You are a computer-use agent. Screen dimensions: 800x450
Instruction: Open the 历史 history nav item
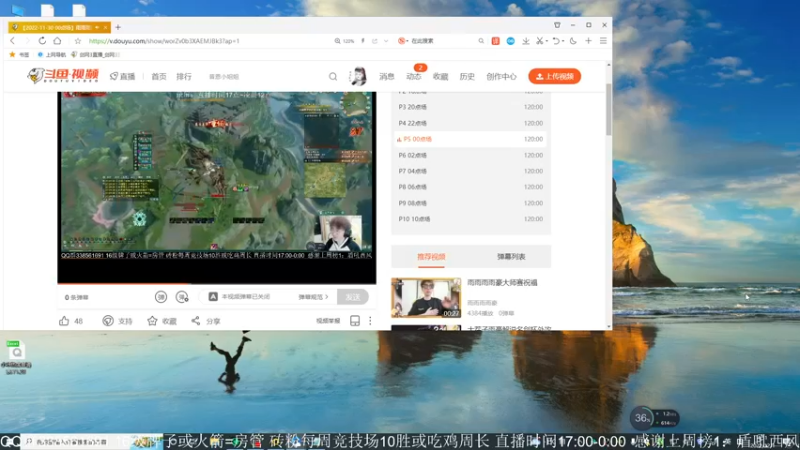pos(467,77)
